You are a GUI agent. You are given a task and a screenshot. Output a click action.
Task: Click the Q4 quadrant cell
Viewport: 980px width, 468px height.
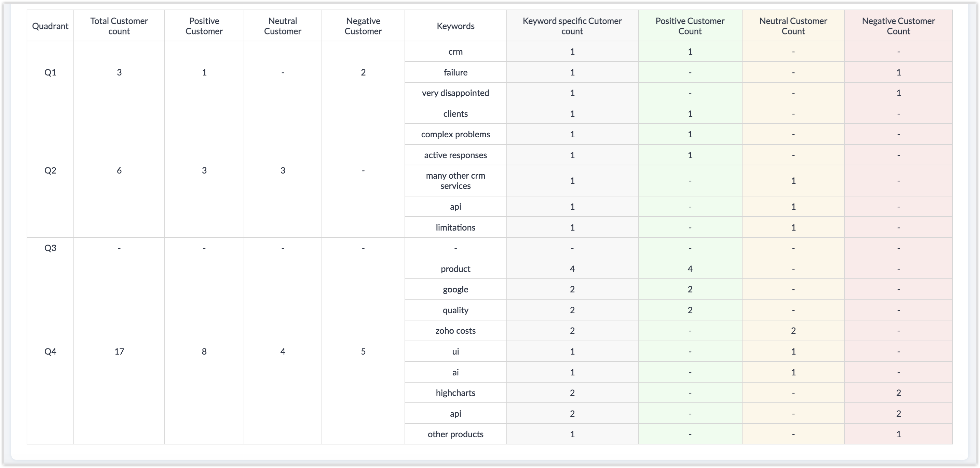pyautogui.click(x=50, y=351)
